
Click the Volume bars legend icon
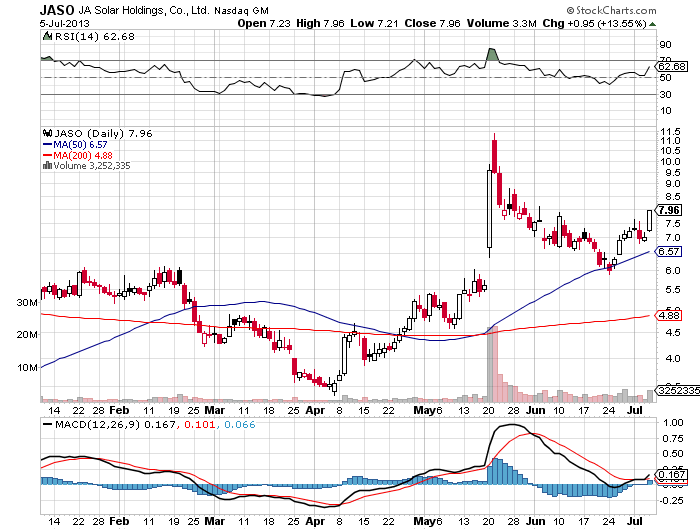tap(47, 166)
